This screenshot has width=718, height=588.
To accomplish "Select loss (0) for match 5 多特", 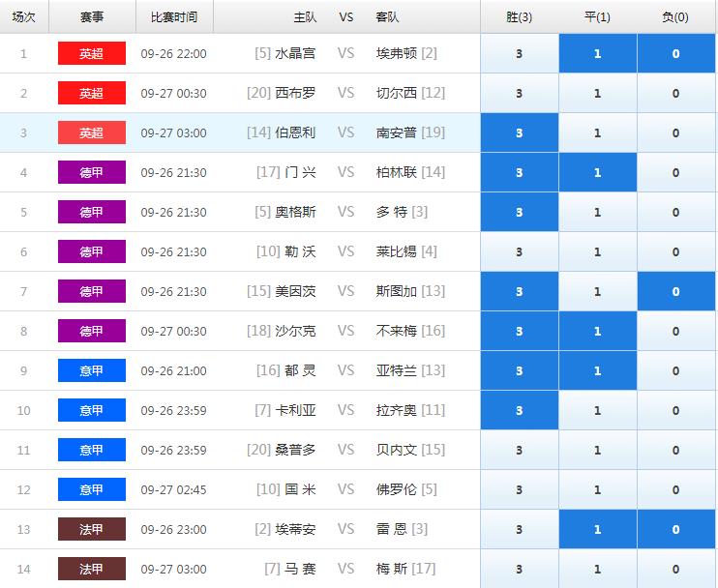I will pyautogui.click(x=675, y=213).
